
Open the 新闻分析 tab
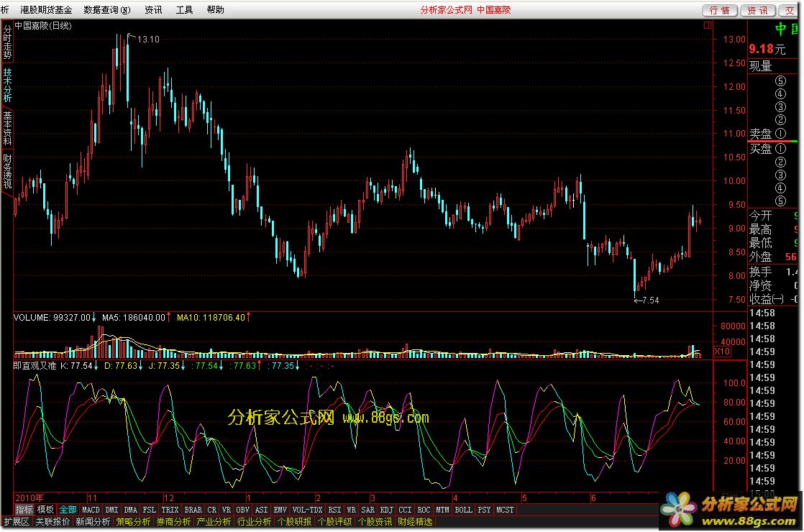pyautogui.click(x=93, y=522)
